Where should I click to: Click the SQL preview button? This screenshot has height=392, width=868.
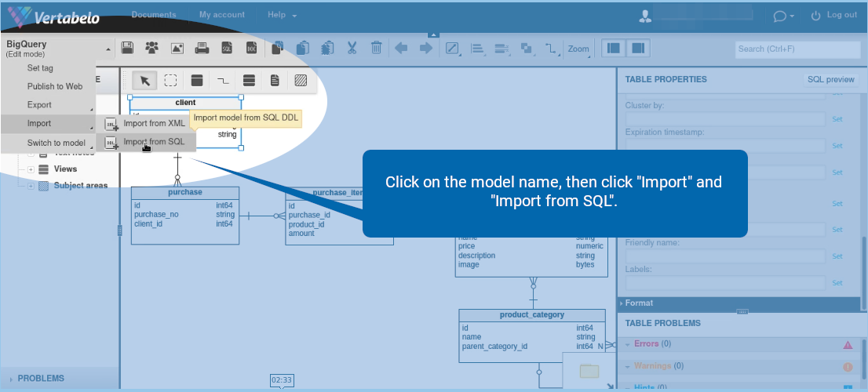pos(831,80)
